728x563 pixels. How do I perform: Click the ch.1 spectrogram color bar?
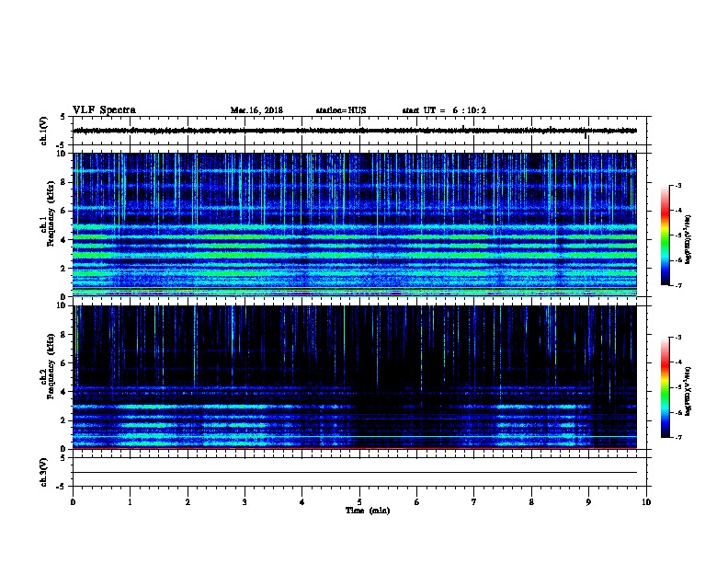665,236
